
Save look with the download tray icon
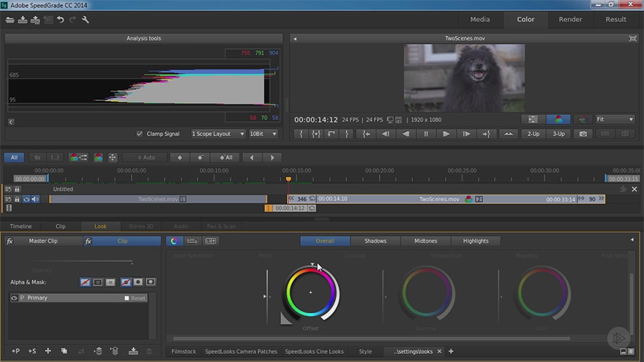click(133, 351)
